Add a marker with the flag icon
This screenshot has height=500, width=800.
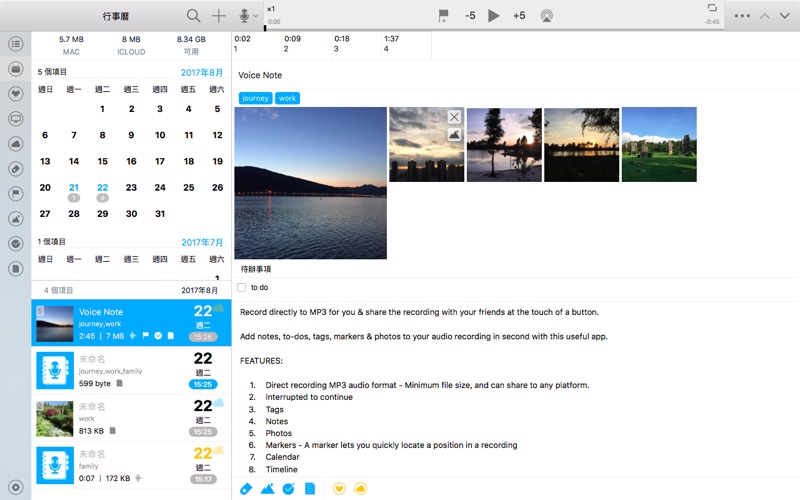[x=443, y=16]
